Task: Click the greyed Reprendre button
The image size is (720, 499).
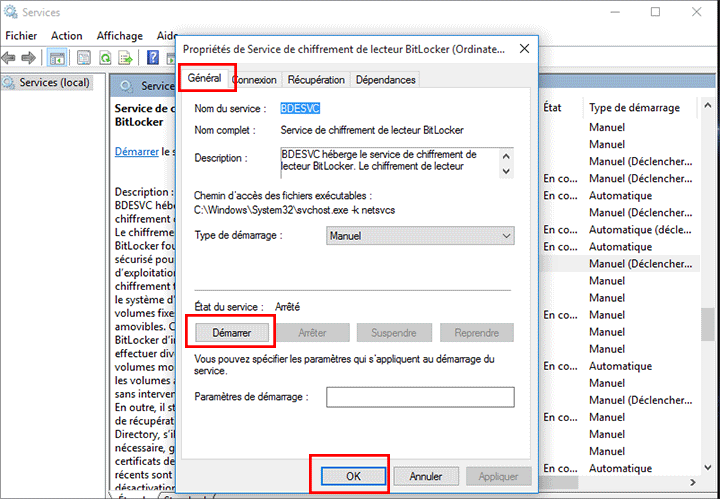Action: click(477, 333)
